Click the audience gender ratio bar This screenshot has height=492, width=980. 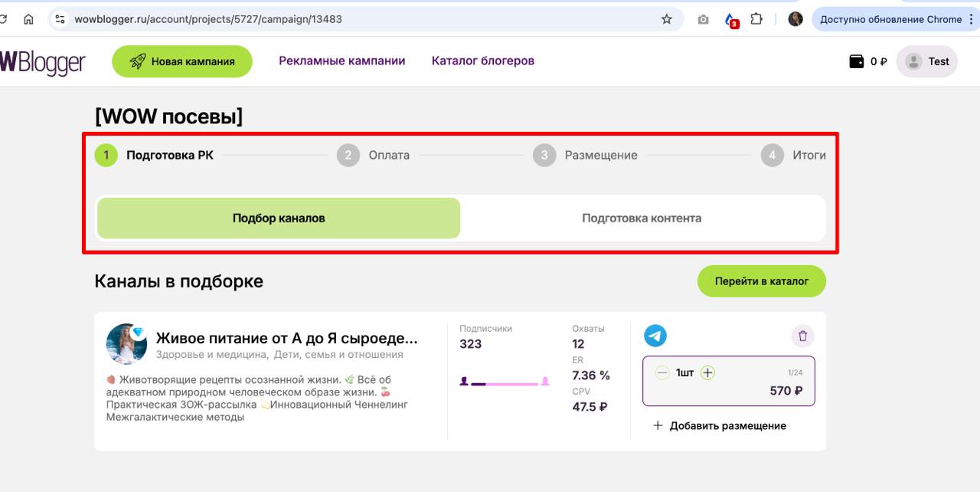click(504, 382)
